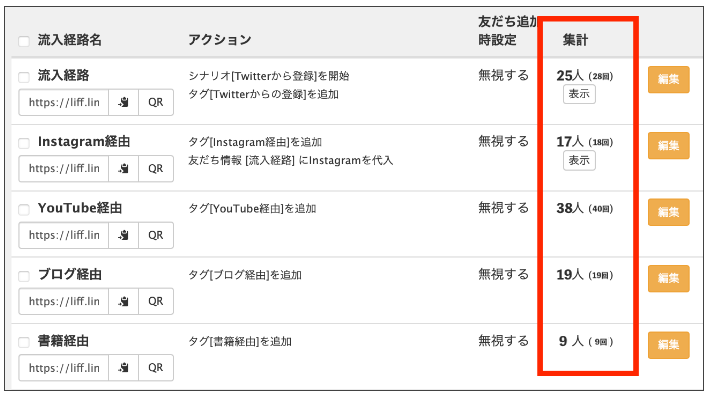Copy the YouTube経由 URL with clipboard icon
This screenshot has width=707, height=395.
pos(123,235)
